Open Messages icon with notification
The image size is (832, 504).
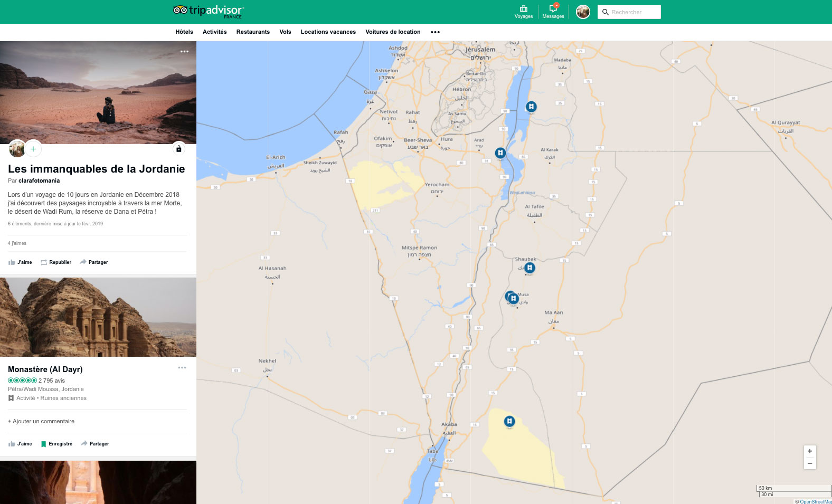pyautogui.click(x=553, y=12)
